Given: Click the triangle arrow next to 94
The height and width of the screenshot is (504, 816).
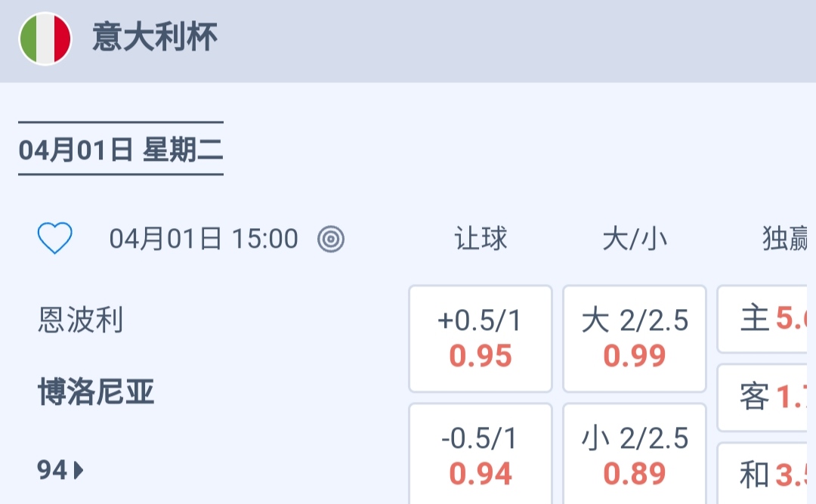Looking at the screenshot, I should 79,471.
